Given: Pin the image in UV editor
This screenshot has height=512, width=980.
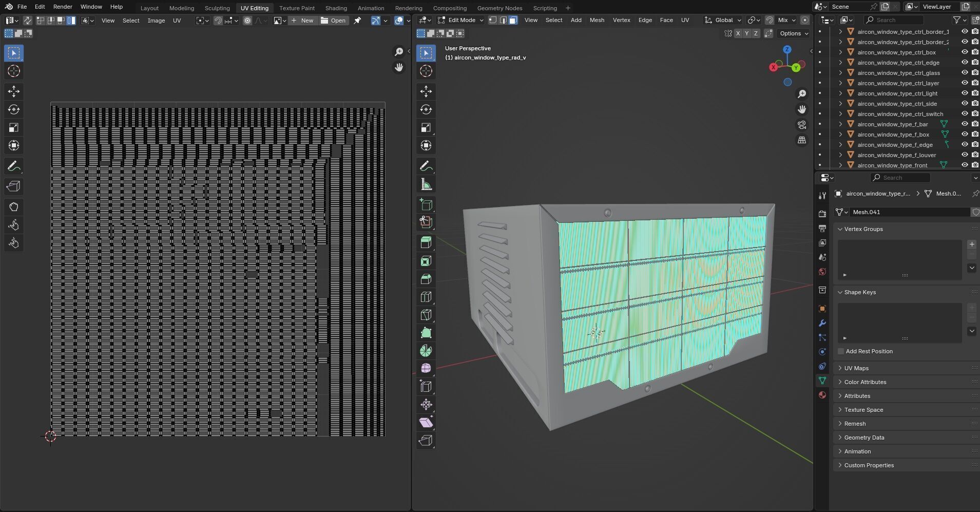Looking at the screenshot, I should coord(358,21).
